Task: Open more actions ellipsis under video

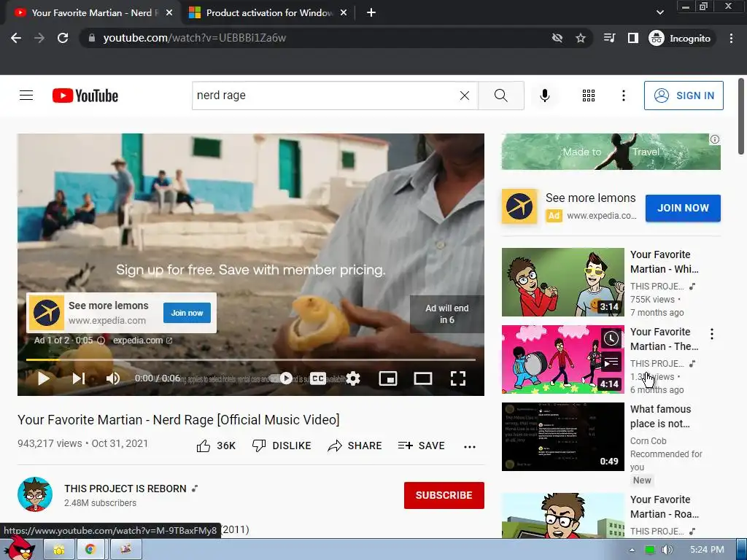Action: point(470,447)
